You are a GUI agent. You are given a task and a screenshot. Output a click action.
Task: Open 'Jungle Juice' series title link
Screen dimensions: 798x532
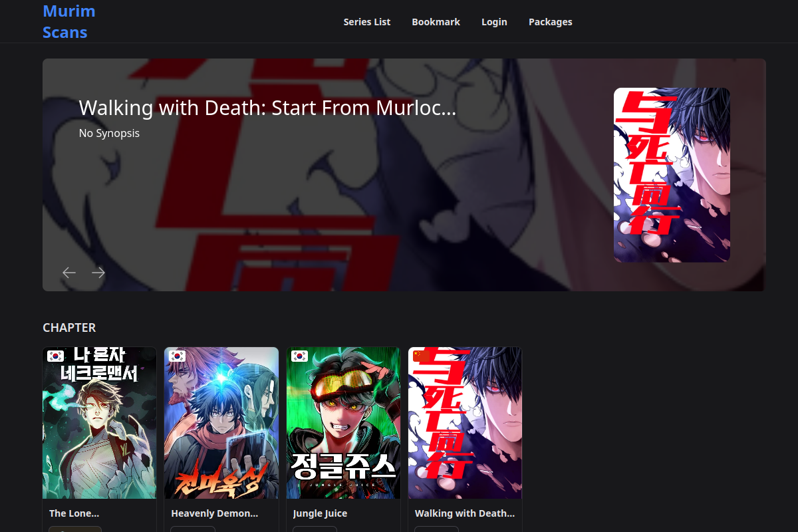pyautogui.click(x=320, y=513)
